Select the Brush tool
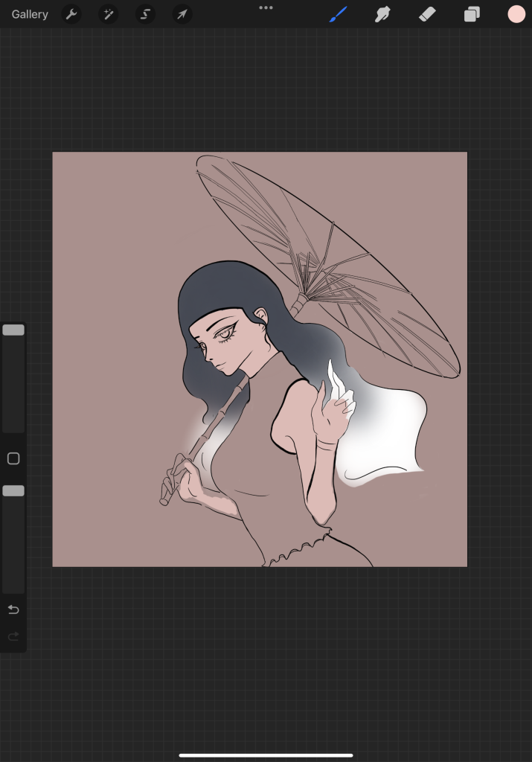This screenshot has width=532, height=762. coord(338,14)
